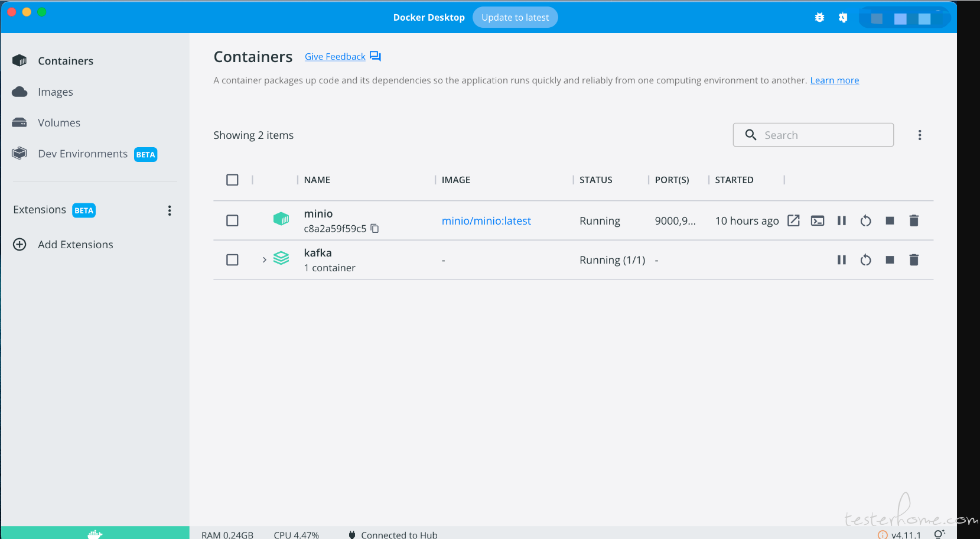Click the Volumes drive sidebar icon

[x=19, y=122]
